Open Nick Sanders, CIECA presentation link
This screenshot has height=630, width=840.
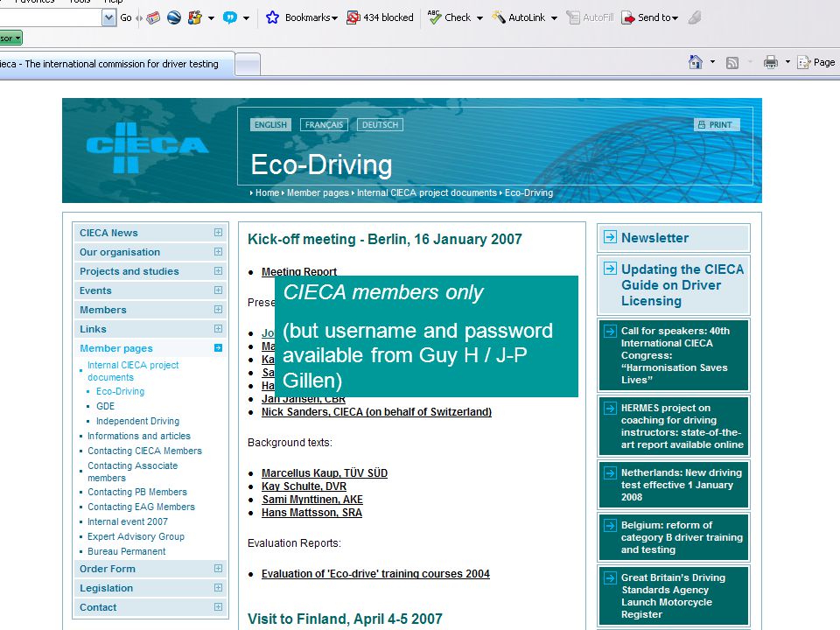click(376, 412)
